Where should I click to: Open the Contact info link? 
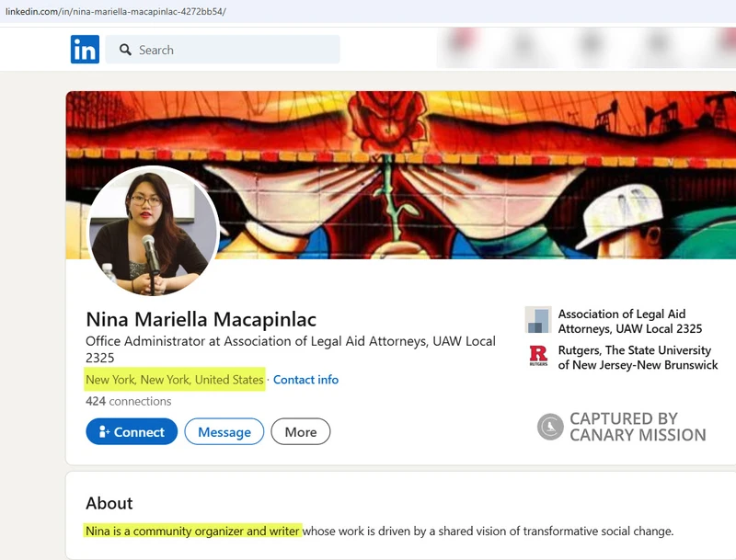(305, 380)
